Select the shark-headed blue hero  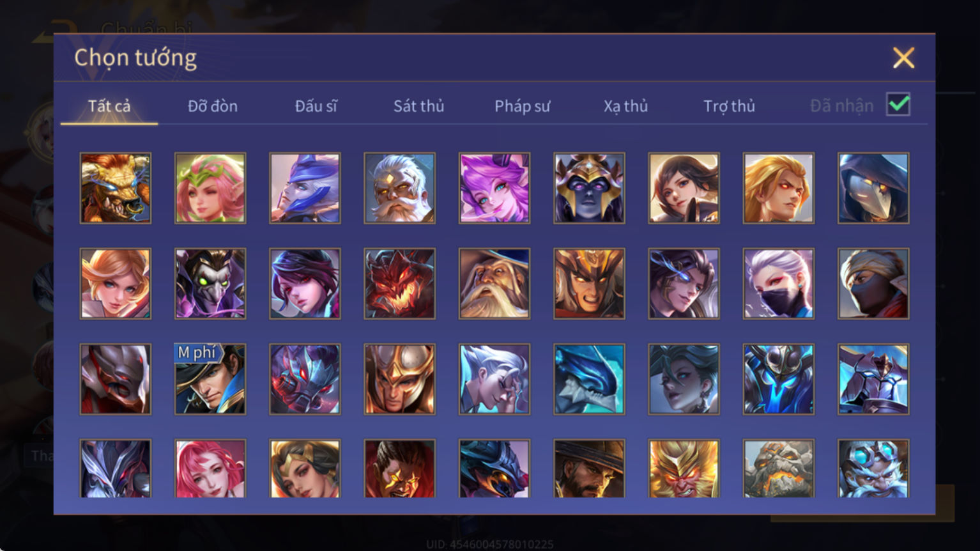[x=589, y=379]
